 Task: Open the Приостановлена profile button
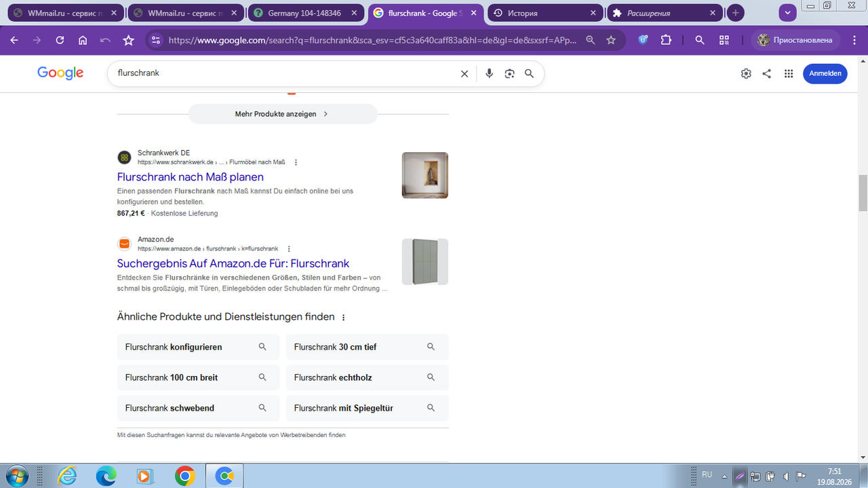795,40
